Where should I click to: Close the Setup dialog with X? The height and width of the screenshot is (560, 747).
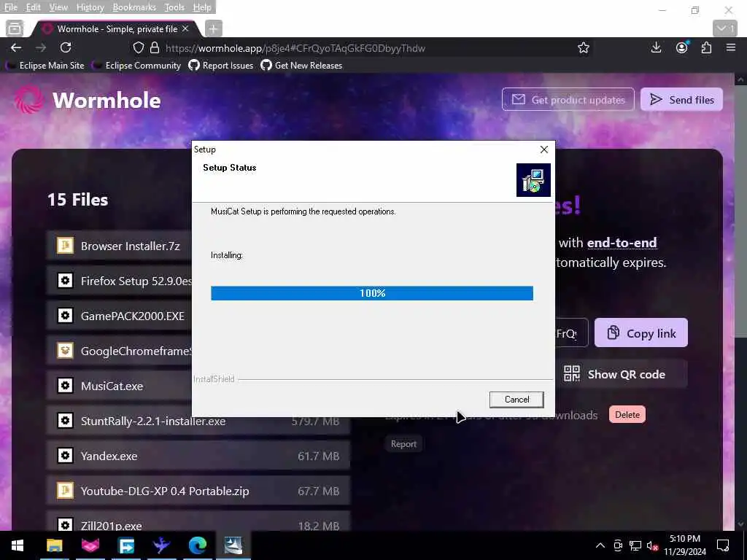tap(544, 149)
